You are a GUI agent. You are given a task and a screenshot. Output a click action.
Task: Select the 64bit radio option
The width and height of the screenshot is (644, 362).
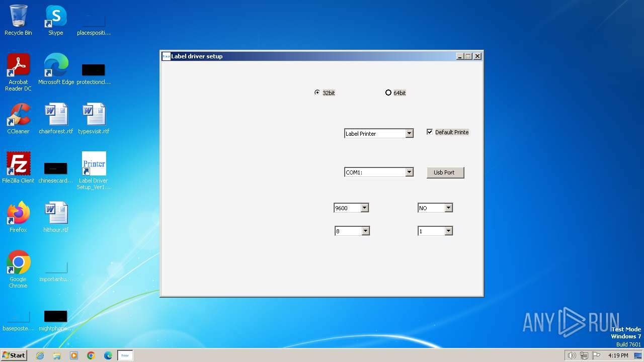(x=395, y=93)
